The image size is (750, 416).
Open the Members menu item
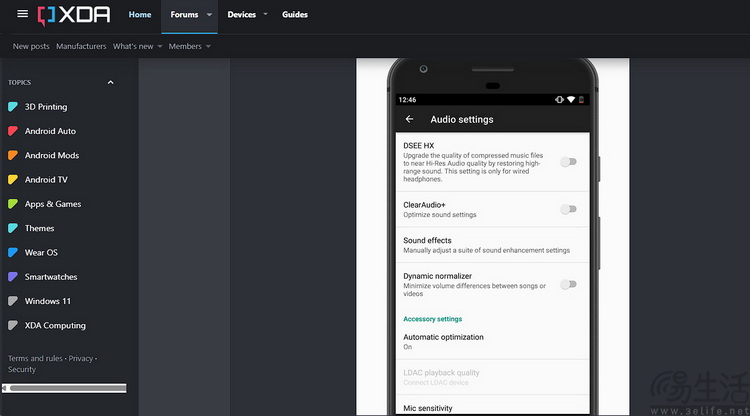(185, 46)
